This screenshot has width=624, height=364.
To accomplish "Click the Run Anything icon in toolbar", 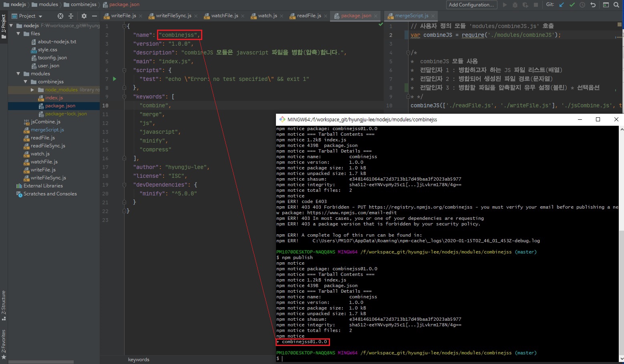I will [x=606, y=5].
